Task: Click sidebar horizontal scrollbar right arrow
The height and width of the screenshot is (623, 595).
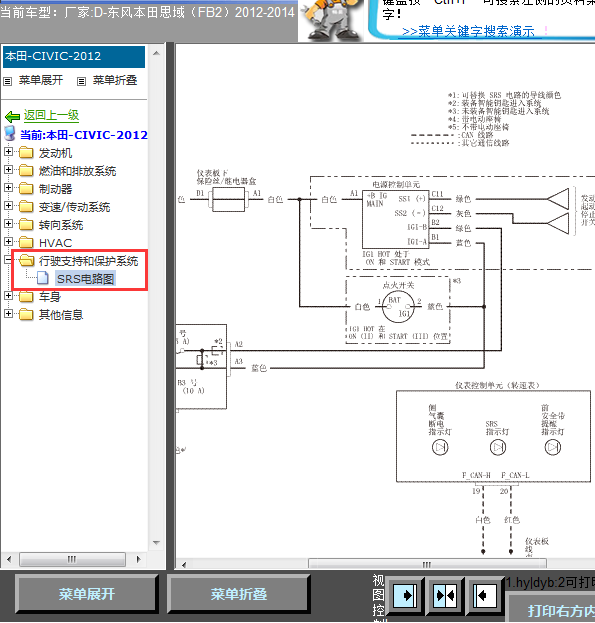Action: tap(138, 559)
